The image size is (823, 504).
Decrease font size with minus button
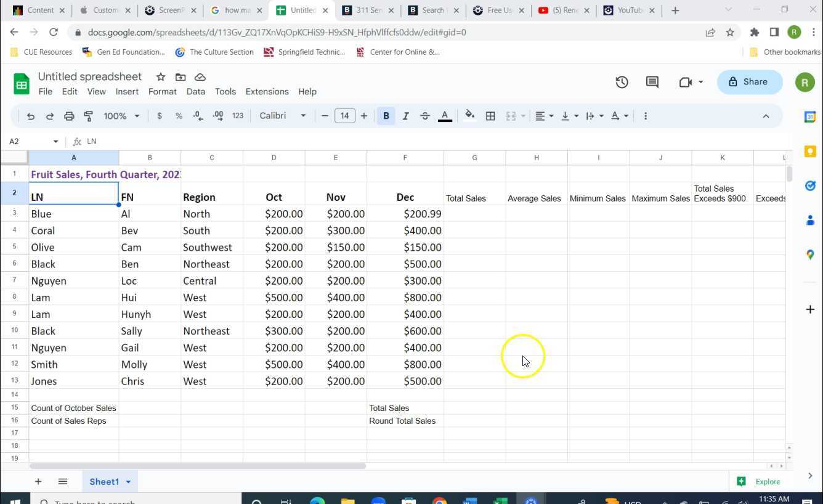coord(325,116)
